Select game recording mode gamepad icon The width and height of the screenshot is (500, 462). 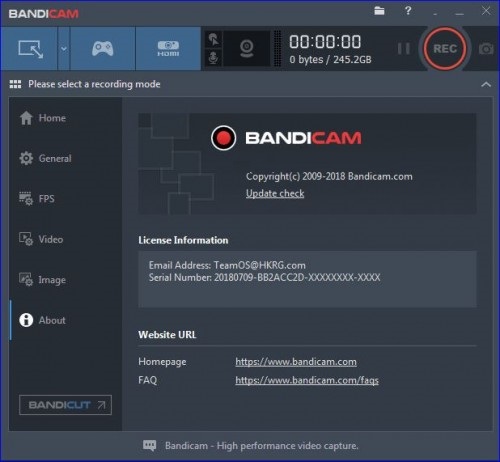pyautogui.click(x=103, y=49)
